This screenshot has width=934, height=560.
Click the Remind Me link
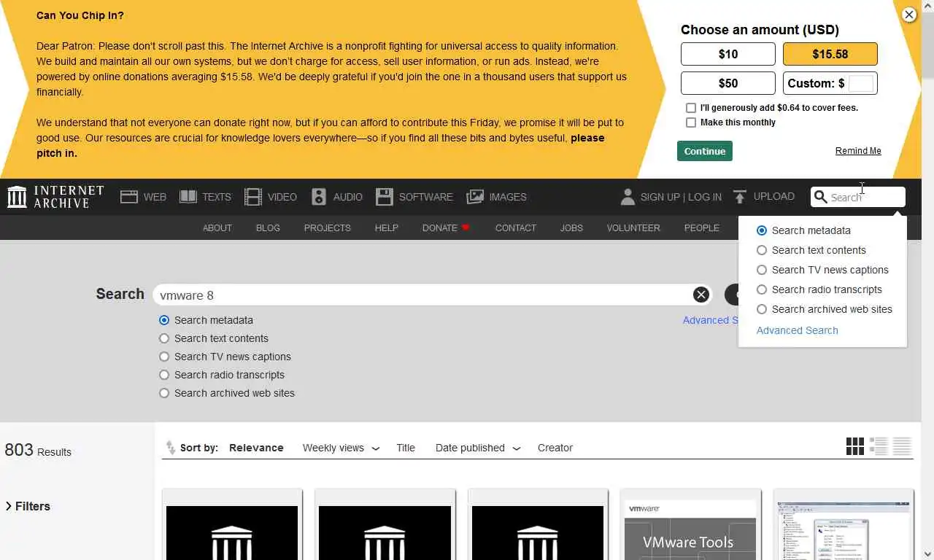tap(858, 151)
